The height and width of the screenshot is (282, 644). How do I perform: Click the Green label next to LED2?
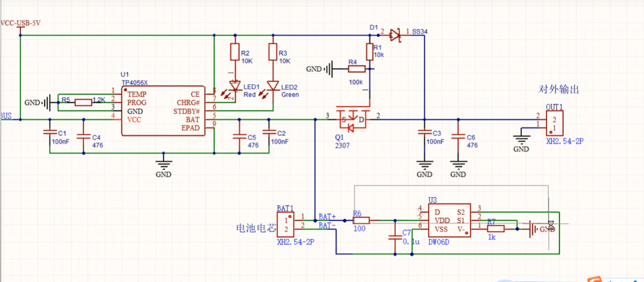(290, 94)
